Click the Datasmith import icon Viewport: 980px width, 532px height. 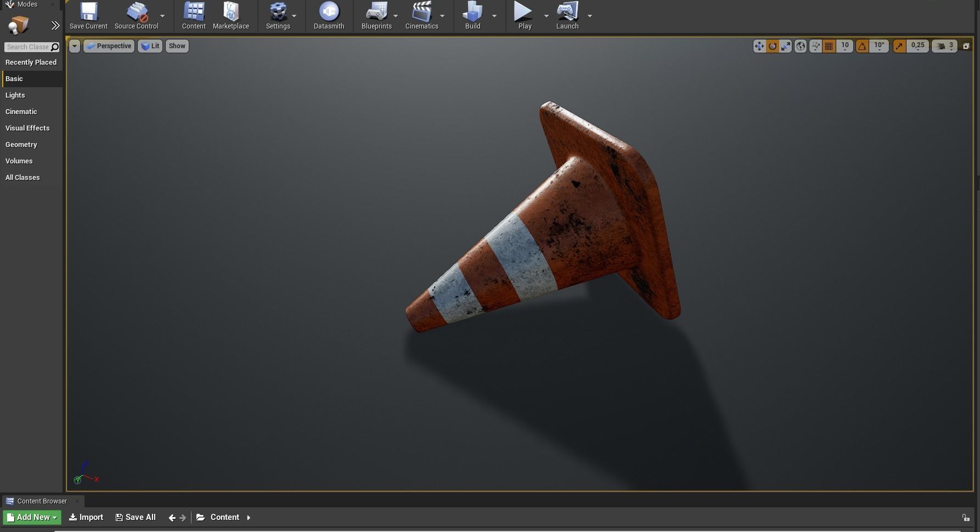click(329, 16)
